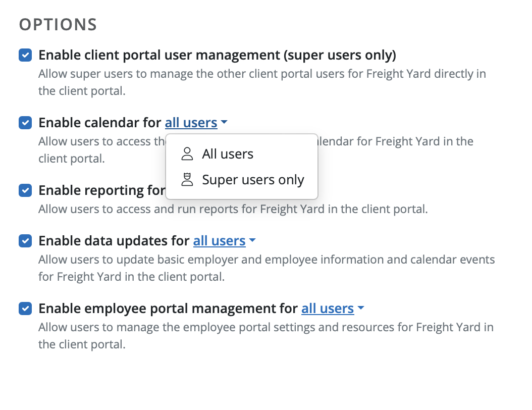The width and height of the screenshot is (532, 410).
Task: Expand employee portal management all users dropdown
Action: pyautogui.click(x=327, y=309)
